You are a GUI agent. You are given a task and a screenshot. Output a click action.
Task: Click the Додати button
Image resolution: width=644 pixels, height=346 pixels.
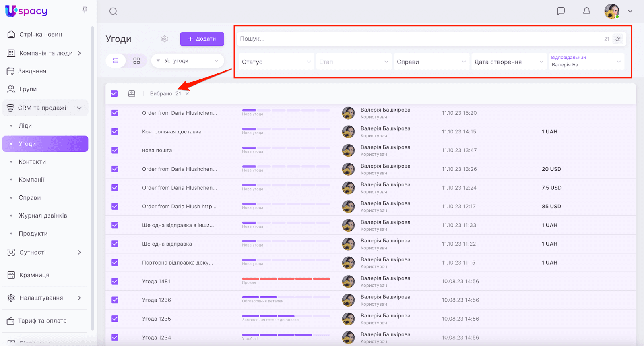(202, 39)
